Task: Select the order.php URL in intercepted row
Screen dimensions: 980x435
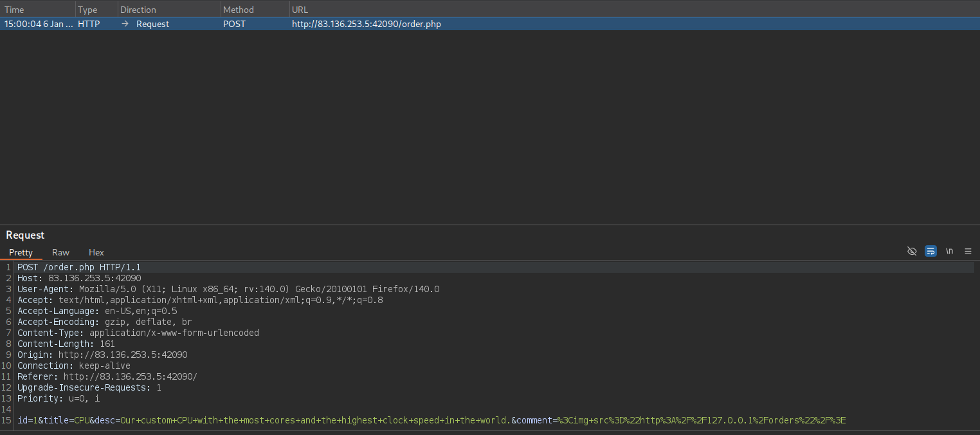Action: point(366,24)
